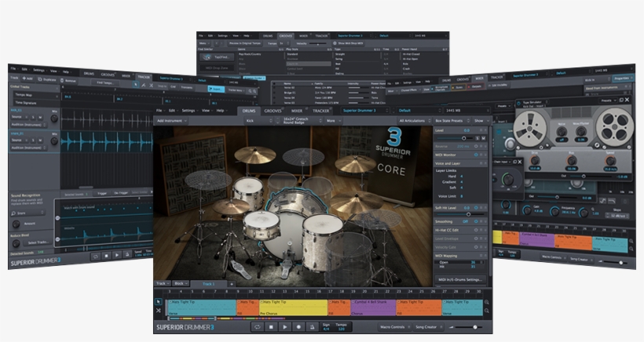Select the purple Chorus Cymbal 4 Bell Shank block
Screen dimensions: 644x342
(373, 307)
